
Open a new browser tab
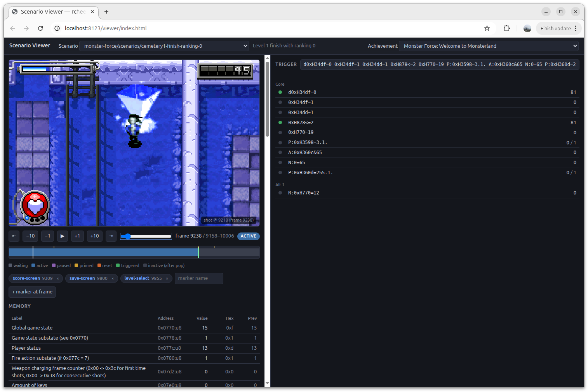(x=106, y=12)
